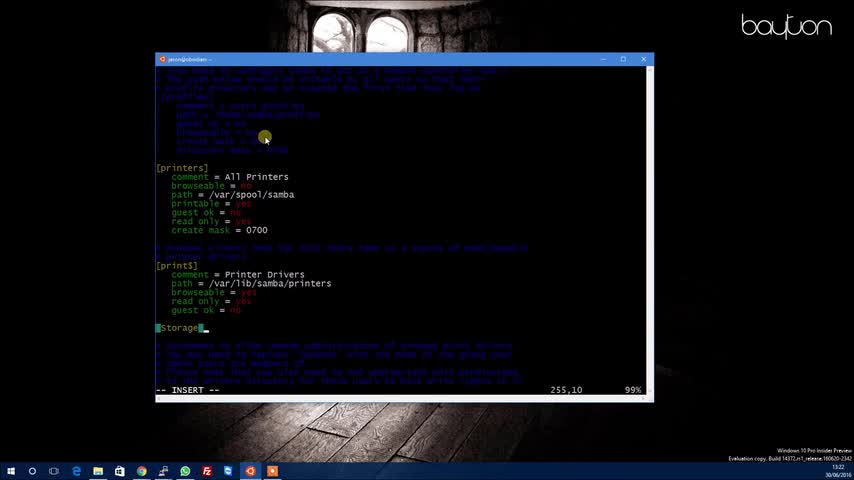Image resolution: width=854 pixels, height=480 pixels.
Task: Click the 'guest ok = no' line under [print$]
Action: pyautogui.click(x=206, y=311)
